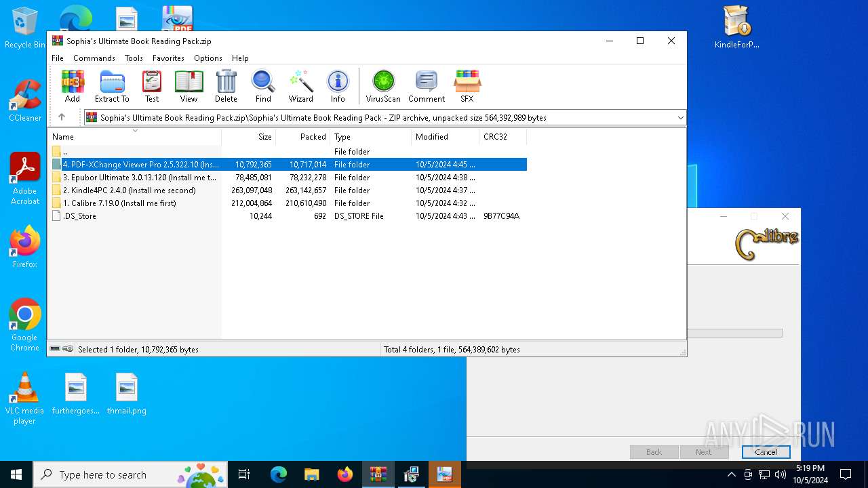Image resolution: width=868 pixels, height=488 pixels.
Task: Select the PDF-XChange Viewer Pro folder row
Action: 288,165
